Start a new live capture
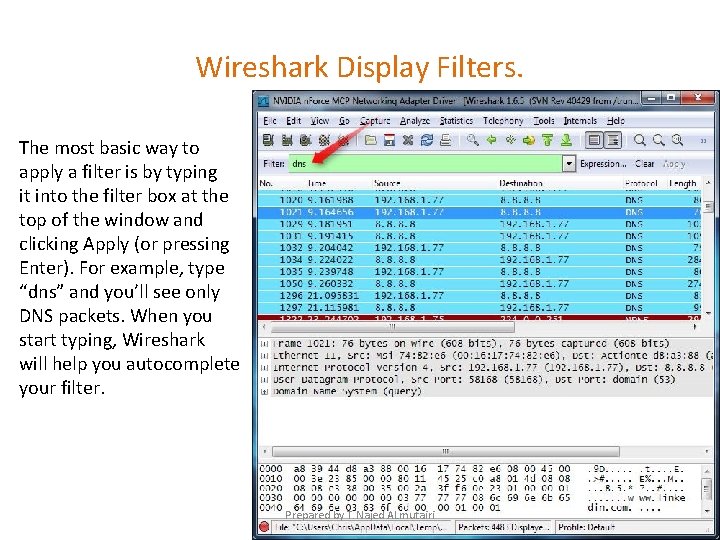Screen dimensions: 720x540 (306, 140)
